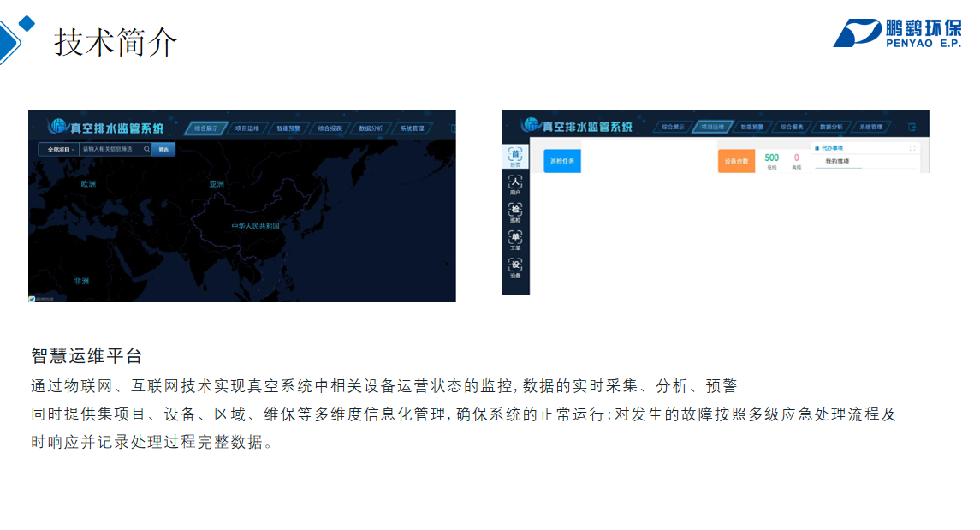980x530 pixels.
Task: Click the blue 巡检任务 button
Action: coord(562,160)
